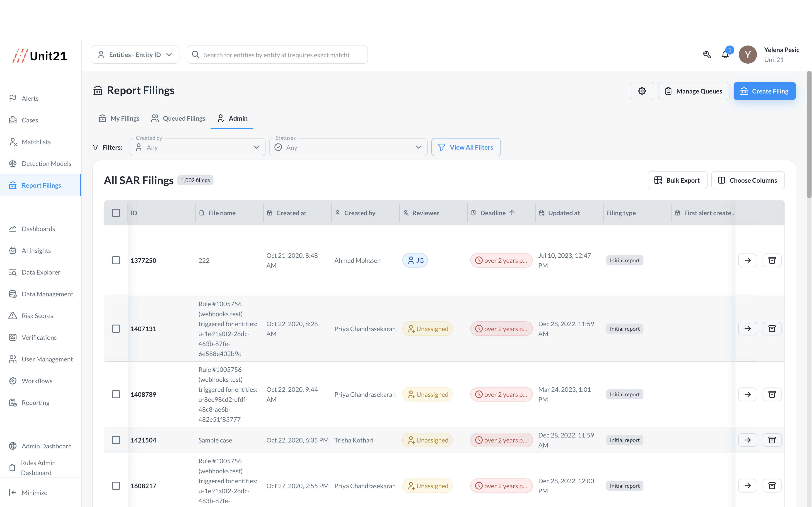Switch to the Queued Filings tab
812x507 pixels.
pos(178,118)
